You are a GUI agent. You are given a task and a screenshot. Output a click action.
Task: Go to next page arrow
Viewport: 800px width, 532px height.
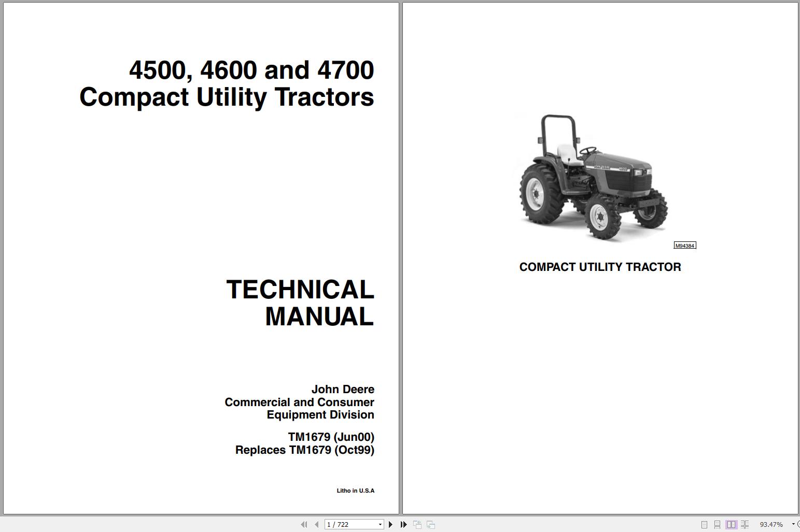tap(390, 525)
